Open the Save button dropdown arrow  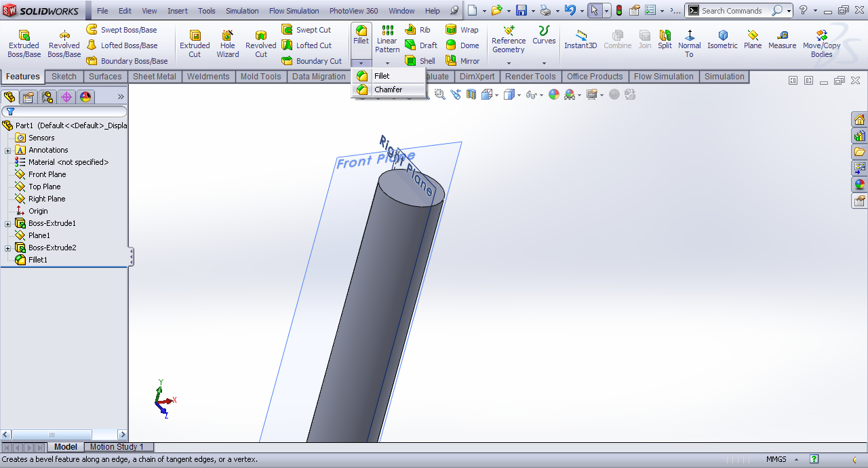pyautogui.click(x=533, y=11)
